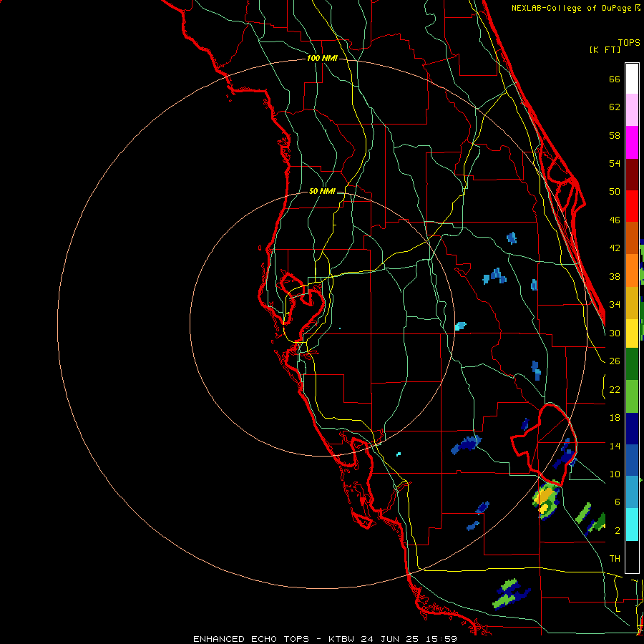
Task: Click the yellow 30 kft legend swatch
Action: [632, 333]
